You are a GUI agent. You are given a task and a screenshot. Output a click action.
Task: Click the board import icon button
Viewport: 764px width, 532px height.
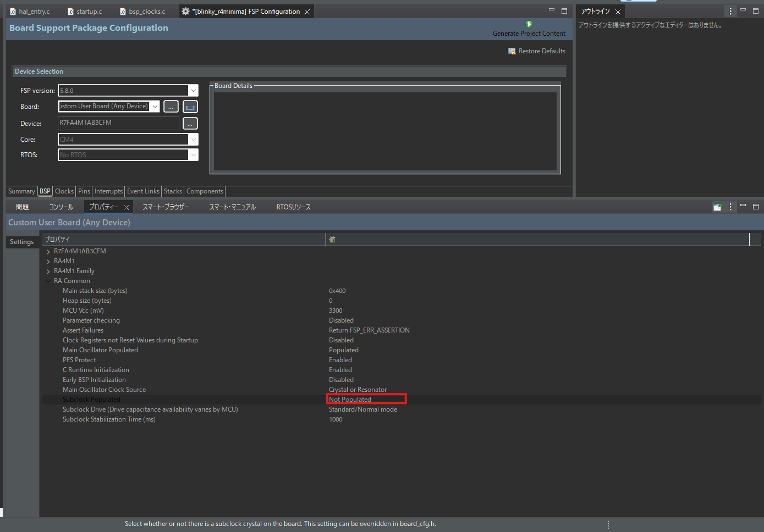pyautogui.click(x=190, y=107)
